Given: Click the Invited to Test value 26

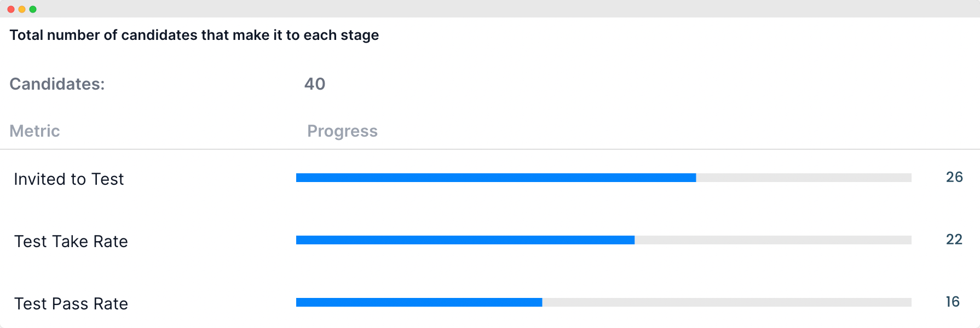Looking at the screenshot, I should 954,177.
